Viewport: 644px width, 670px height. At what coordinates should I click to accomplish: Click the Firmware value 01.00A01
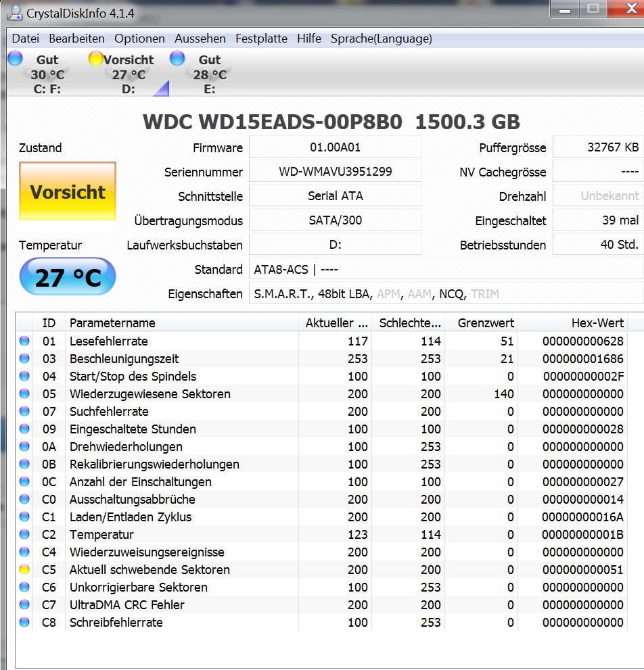336,147
